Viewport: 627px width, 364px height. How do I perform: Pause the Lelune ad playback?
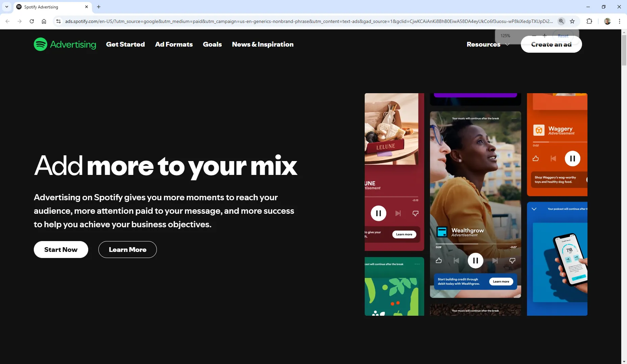tap(379, 213)
